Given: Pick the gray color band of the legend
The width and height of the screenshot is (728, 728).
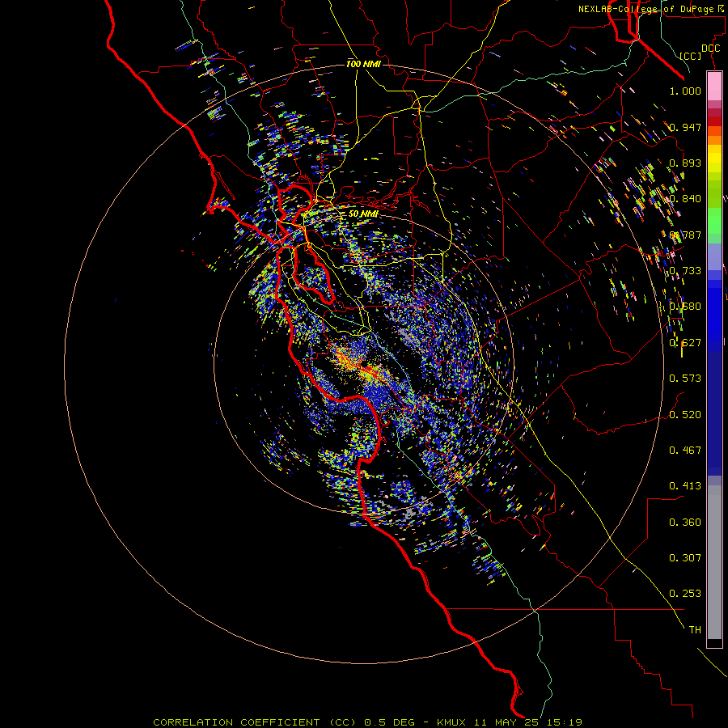Looking at the screenshot, I should pyautogui.click(x=714, y=562).
